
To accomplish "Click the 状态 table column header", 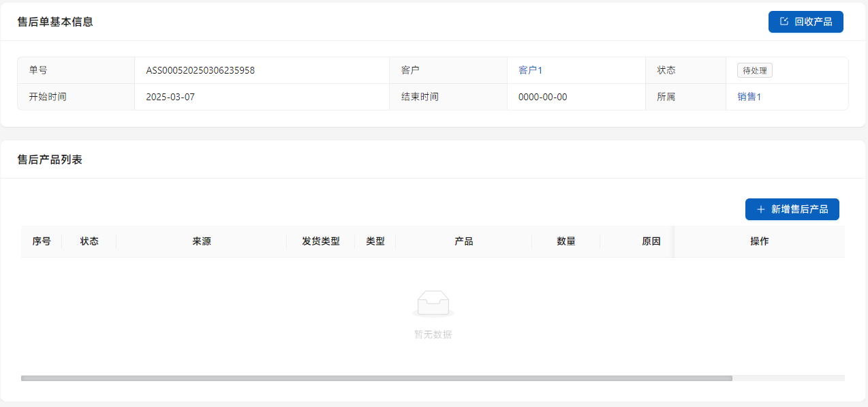I will [89, 241].
